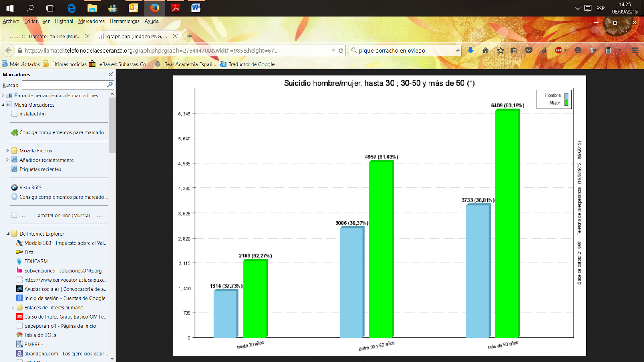The image size is (644, 362).
Task: Open the Windows Start menu
Action: point(10,8)
